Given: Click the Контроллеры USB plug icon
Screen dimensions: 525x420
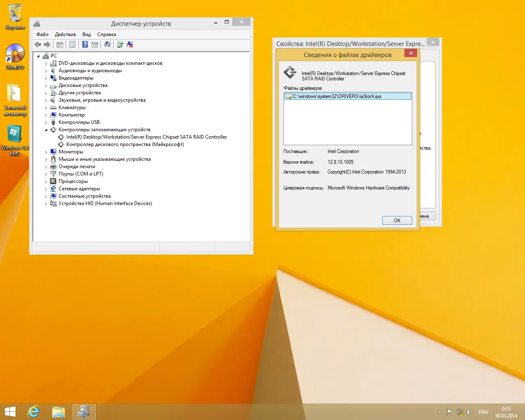Looking at the screenshot, I should (x=53, y=122).
